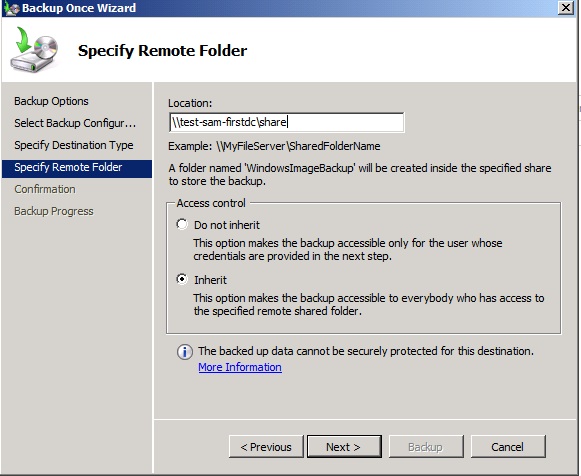Click the Confirmation step in sidebar
581x476 pixels.
(x=45, y=189)
